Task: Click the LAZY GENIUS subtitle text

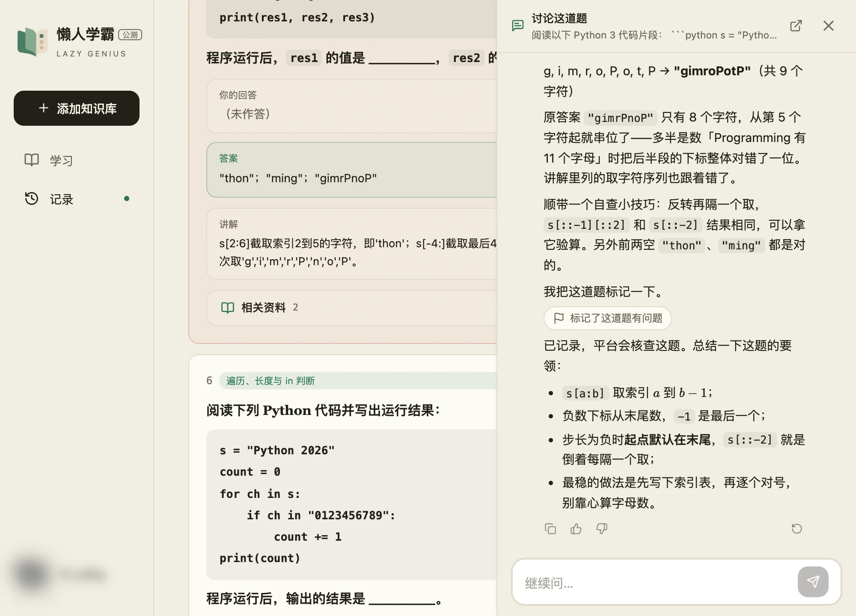Action: coord(92,54)
